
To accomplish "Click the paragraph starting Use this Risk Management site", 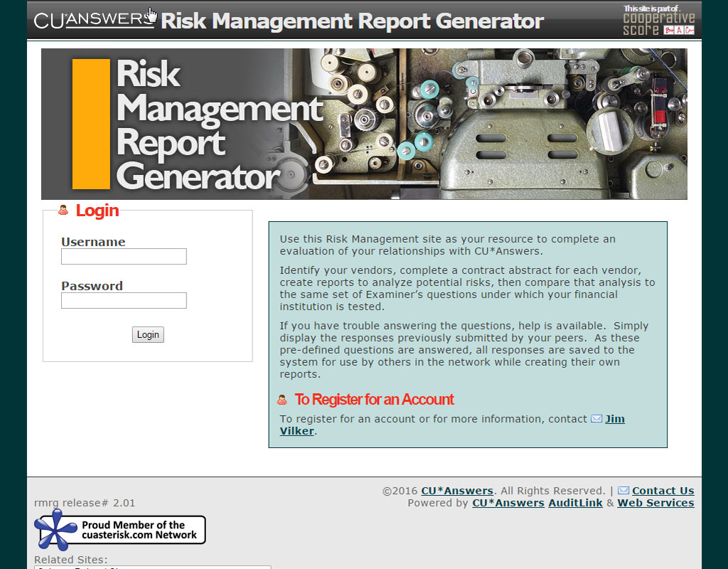I will [448, 245].
